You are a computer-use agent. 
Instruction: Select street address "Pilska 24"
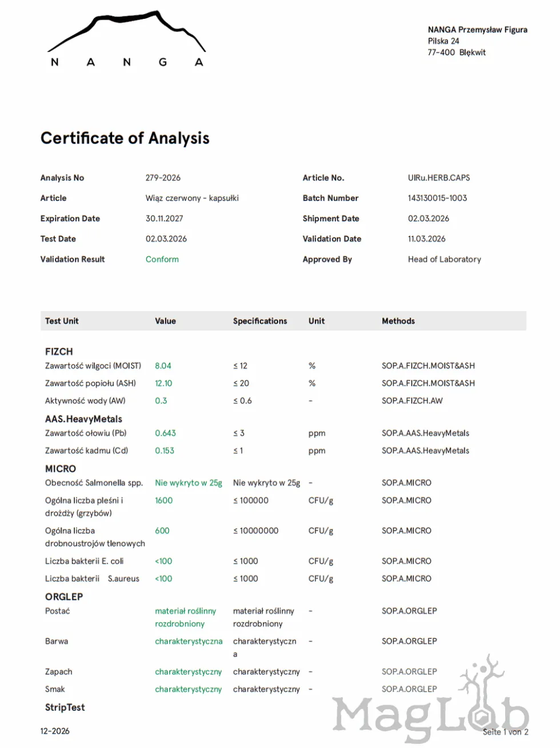click(443, 41)
